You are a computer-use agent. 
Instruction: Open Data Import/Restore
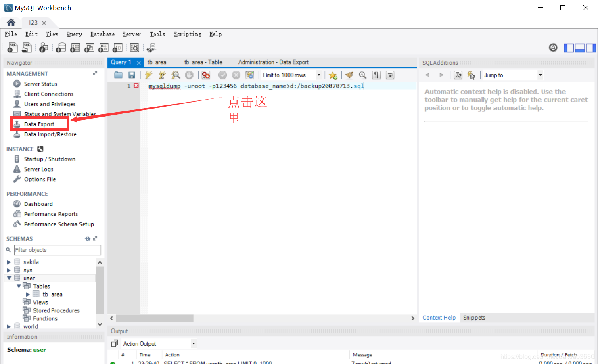pos(50,134)
